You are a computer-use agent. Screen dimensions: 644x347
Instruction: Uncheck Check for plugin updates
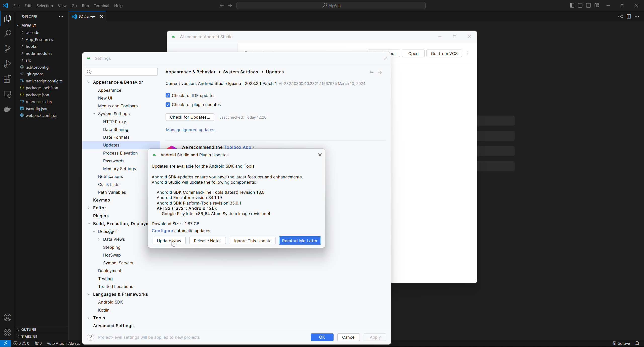click(x=168, y=105)
